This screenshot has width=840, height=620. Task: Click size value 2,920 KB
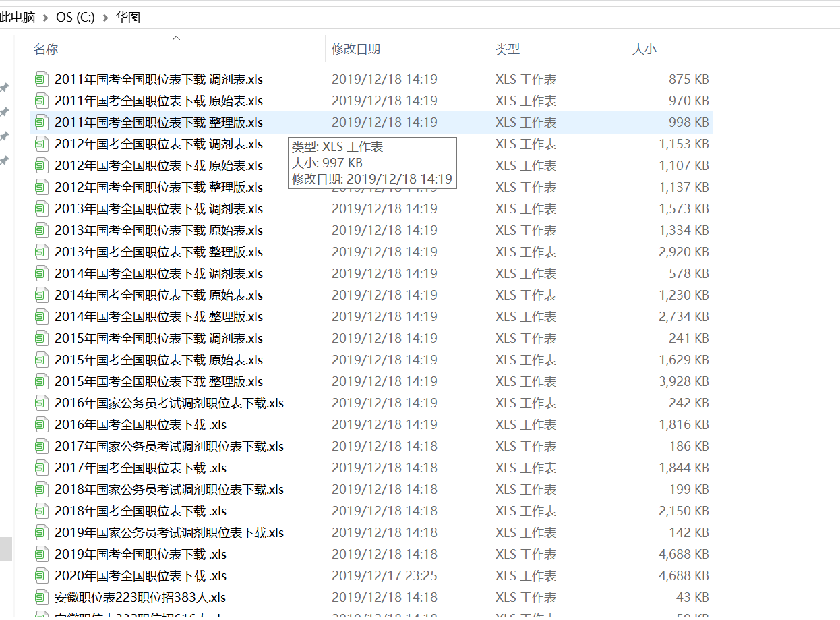[x=684, y=252]
